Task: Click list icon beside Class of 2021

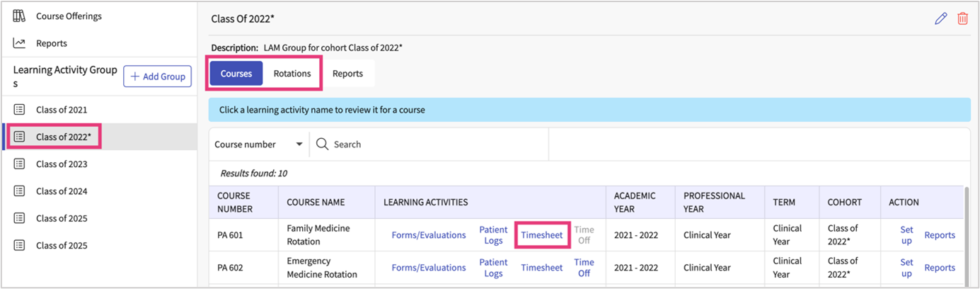Action: click(x=19, y=110)
